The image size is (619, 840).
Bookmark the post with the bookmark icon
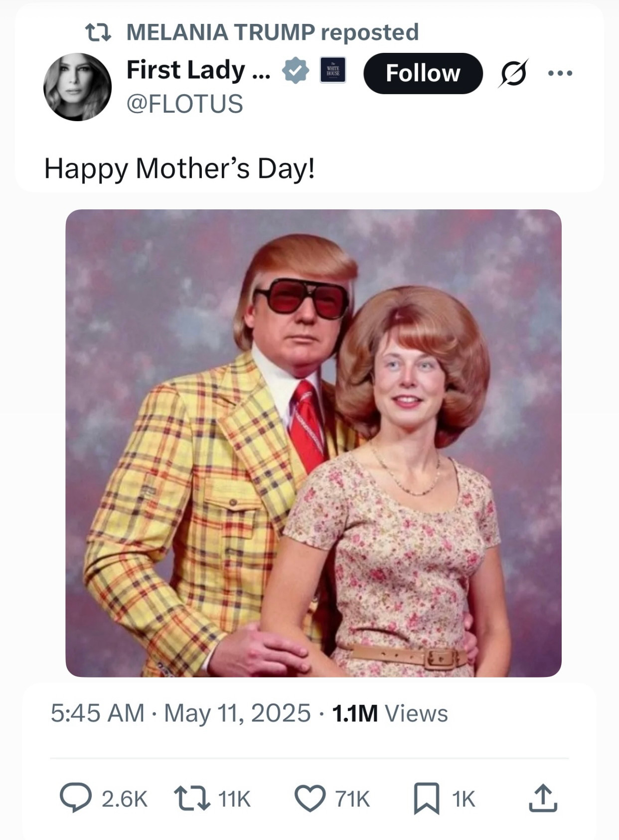[x=427, y=799]
